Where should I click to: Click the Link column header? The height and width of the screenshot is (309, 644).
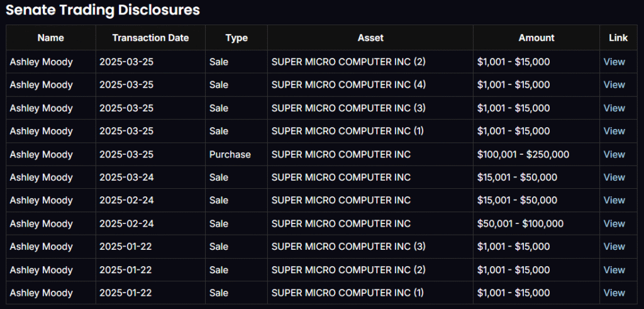[x=618, y=38]
